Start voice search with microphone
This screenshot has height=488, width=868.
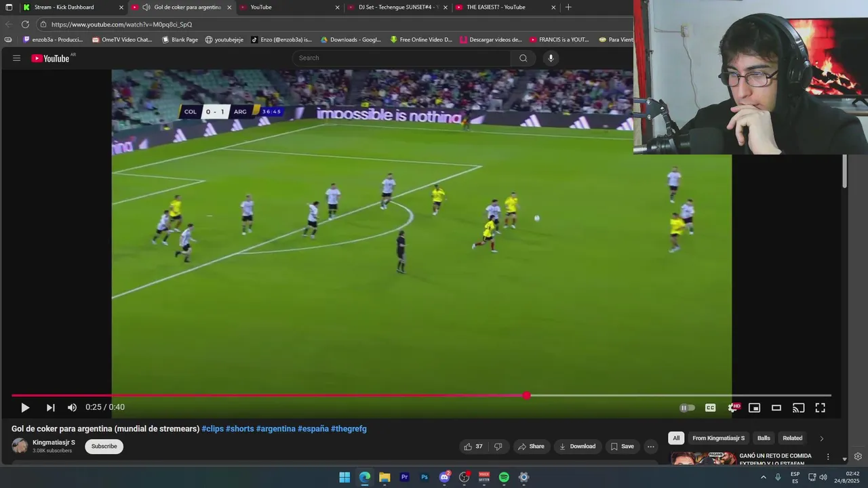click(551, 58)
